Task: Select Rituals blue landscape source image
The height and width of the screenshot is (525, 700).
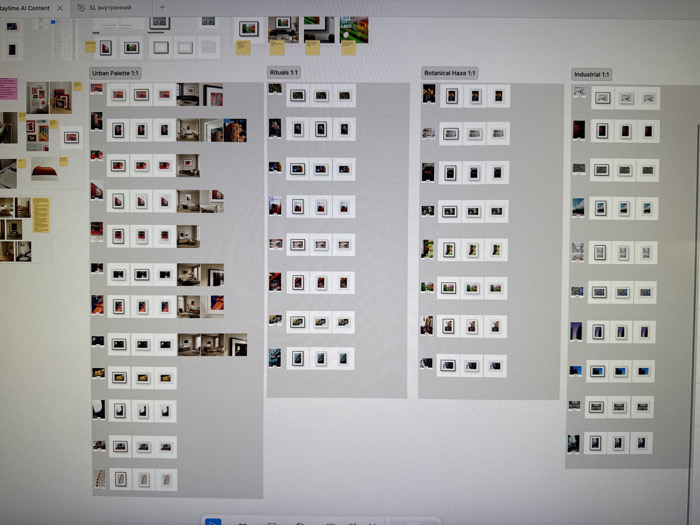Action: 275,167
